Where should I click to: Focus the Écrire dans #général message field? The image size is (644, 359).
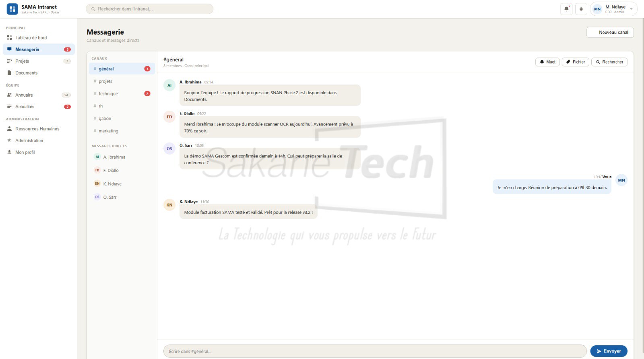[x=375, y=351]
